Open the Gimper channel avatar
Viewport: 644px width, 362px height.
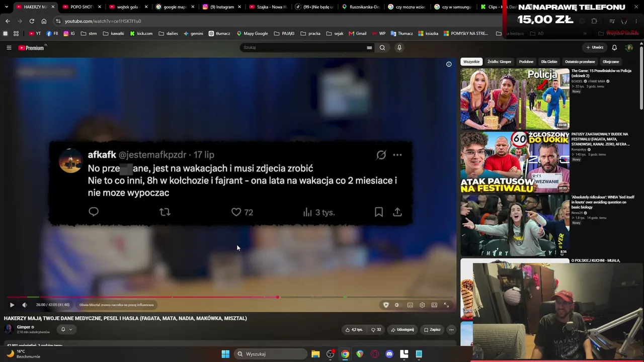[9, 329]
